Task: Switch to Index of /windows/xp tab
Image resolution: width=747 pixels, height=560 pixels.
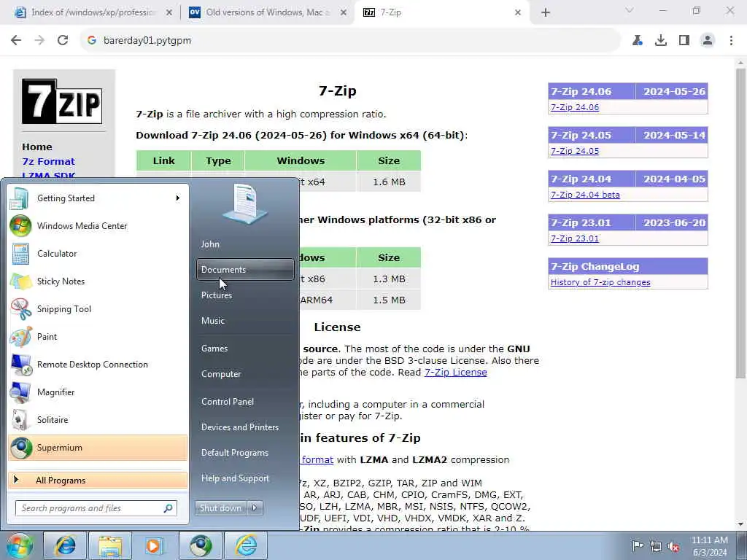Action: tap(93, 12)
